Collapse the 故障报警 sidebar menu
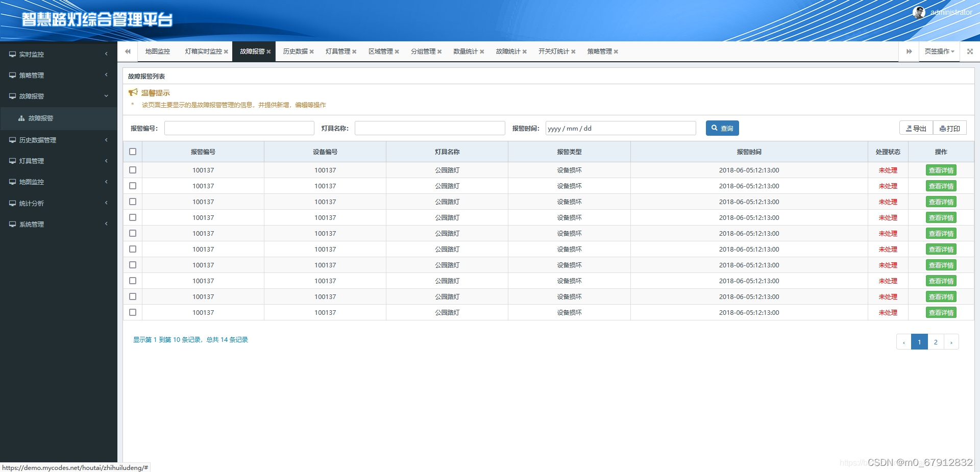The width and height of the screenshot is (980, 472). pyautogui.click(x=59, y=96)
